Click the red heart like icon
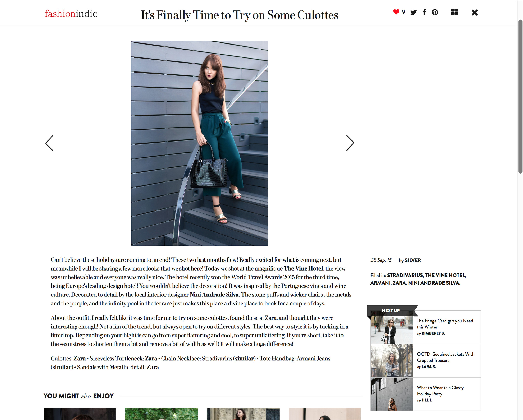Screen dimensions: 523x420 396,12
